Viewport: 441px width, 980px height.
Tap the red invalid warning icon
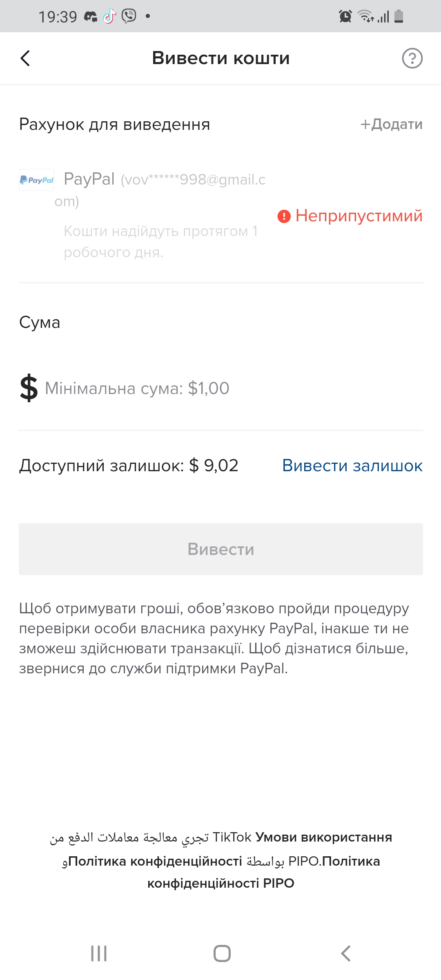(284, 216)
